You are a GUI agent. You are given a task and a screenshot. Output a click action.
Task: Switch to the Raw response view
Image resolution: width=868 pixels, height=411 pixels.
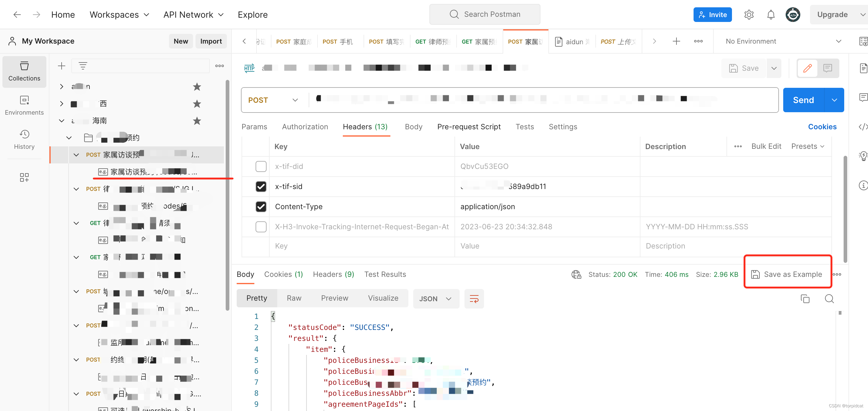pyautogui.click(x=294, y=298)
